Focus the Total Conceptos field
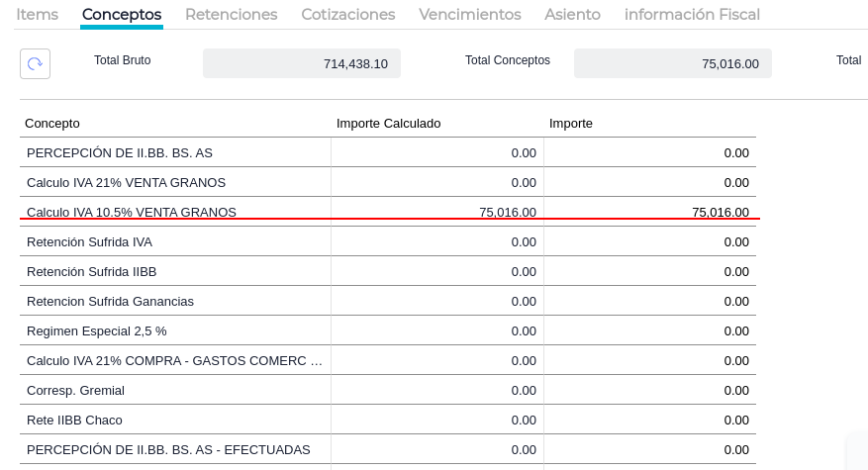Image resolution: width=868 pixels, height=470 pixels. [x=672, y=63]
